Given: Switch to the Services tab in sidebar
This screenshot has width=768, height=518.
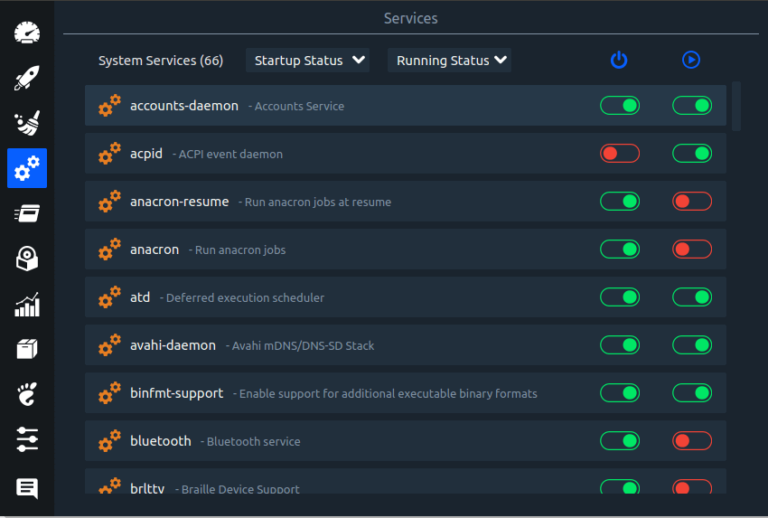Looking at the screenshot, I should point(27,168).
